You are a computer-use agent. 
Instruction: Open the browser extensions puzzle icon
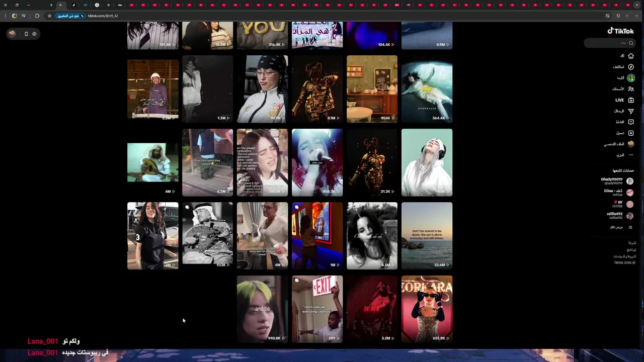pyautogui.click(x=37, y=16)
